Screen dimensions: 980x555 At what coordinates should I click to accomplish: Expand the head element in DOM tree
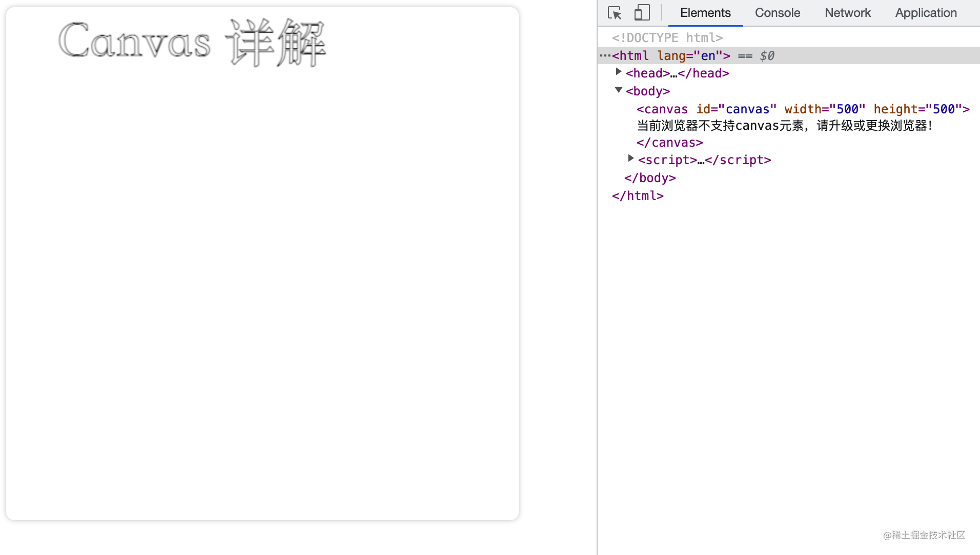619,72
